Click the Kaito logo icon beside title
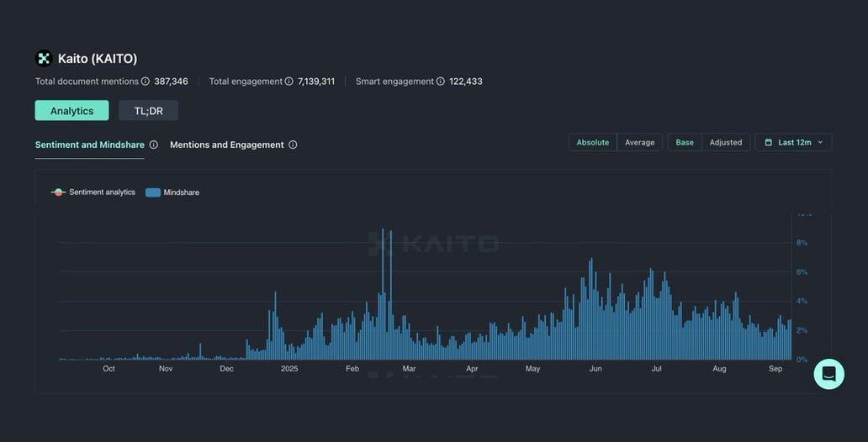This screenshot has height=442, width=868. coord(44,58)
